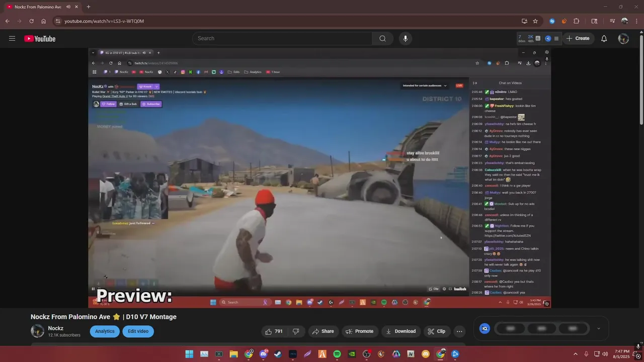The height and width of the screenshot is (362, 644).
Task: View site information icon beside URL
Action: [x=58, y=21]
